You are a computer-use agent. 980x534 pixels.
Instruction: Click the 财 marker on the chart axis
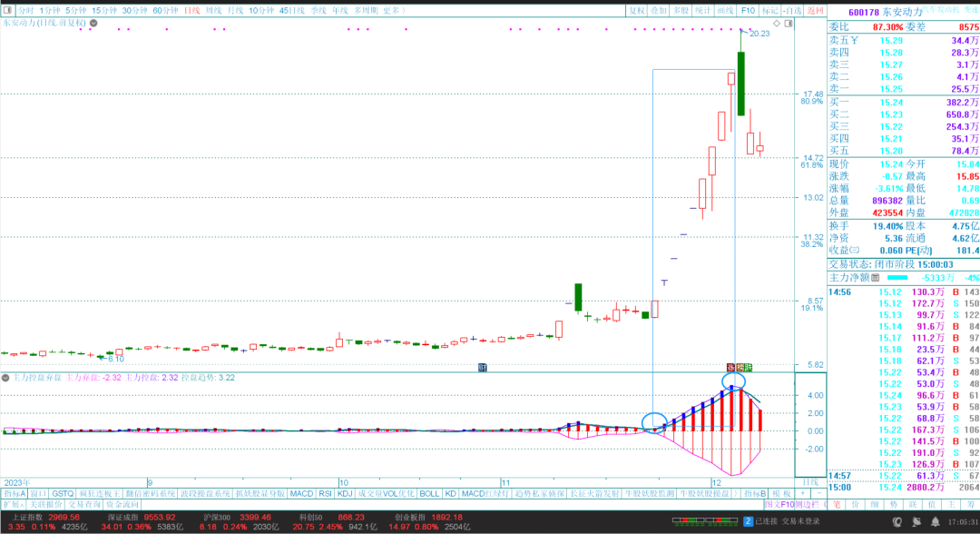483,367
